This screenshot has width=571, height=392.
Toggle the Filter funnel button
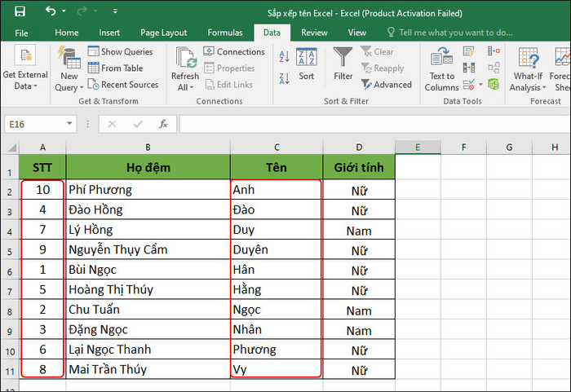click(x=343, y=64)
